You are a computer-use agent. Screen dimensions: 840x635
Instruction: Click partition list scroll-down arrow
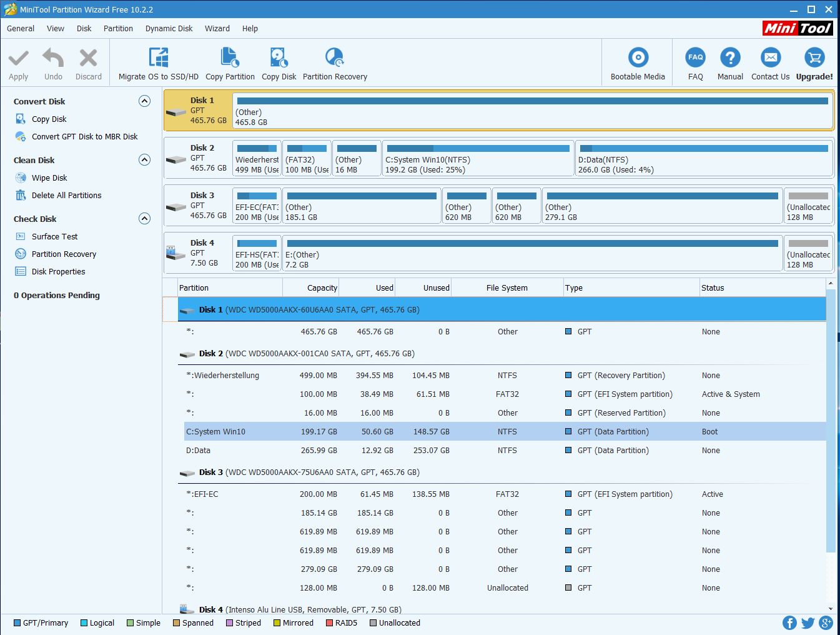[831, 608]
